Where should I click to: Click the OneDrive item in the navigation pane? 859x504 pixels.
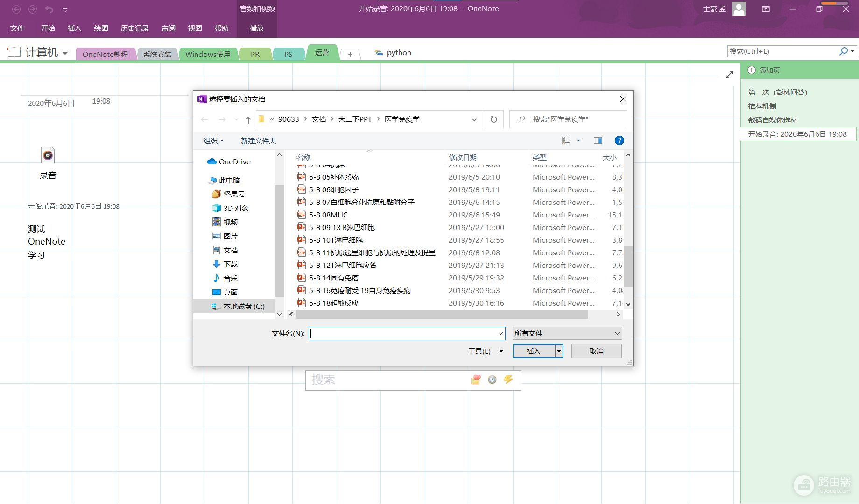coord(234,161)
